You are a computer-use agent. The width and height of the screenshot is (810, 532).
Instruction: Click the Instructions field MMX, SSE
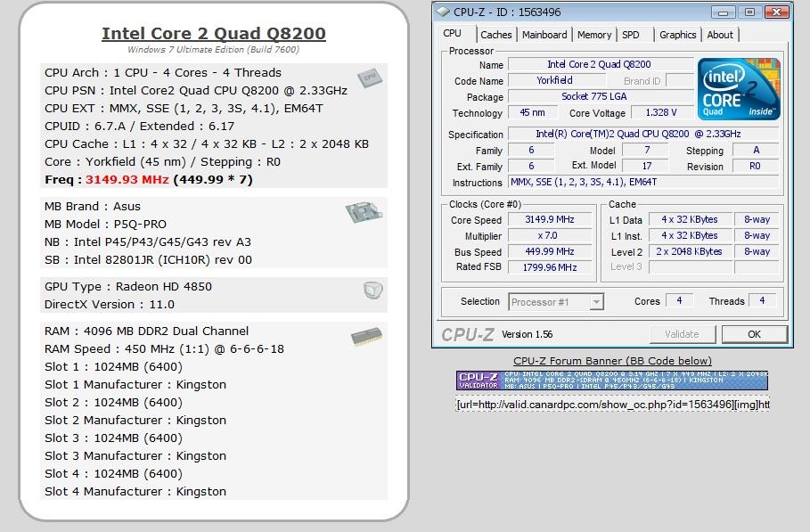point(643,182)
